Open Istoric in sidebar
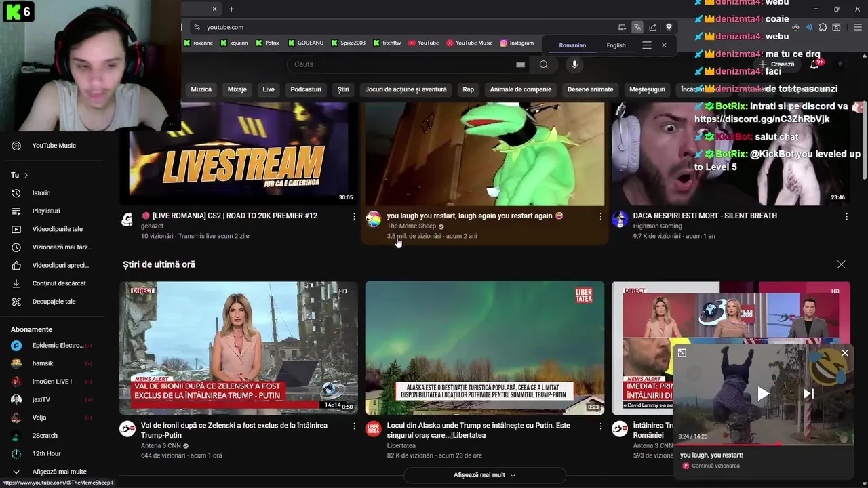Viewport: 868px width, 488px height. (x=54, y=193)
